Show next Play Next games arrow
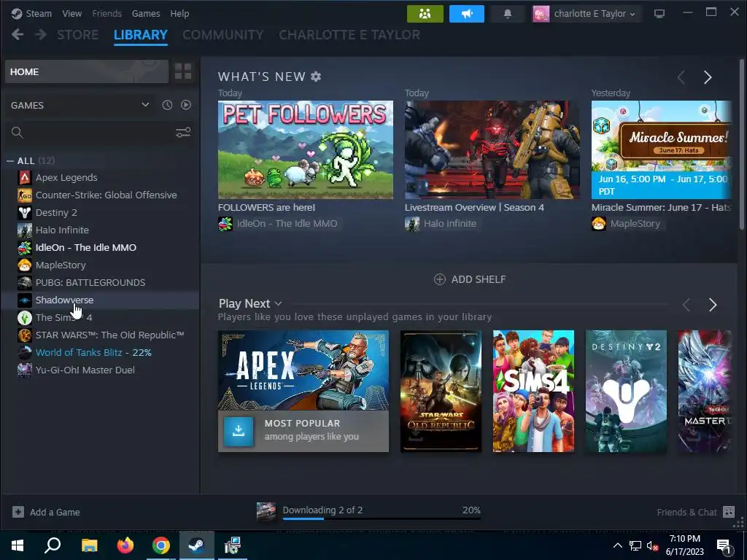 pyautogui.click(x=713, y=305)
